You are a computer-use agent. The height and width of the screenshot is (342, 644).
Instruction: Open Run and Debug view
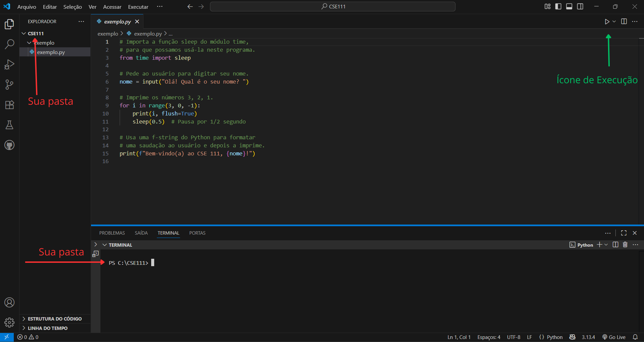9,64
